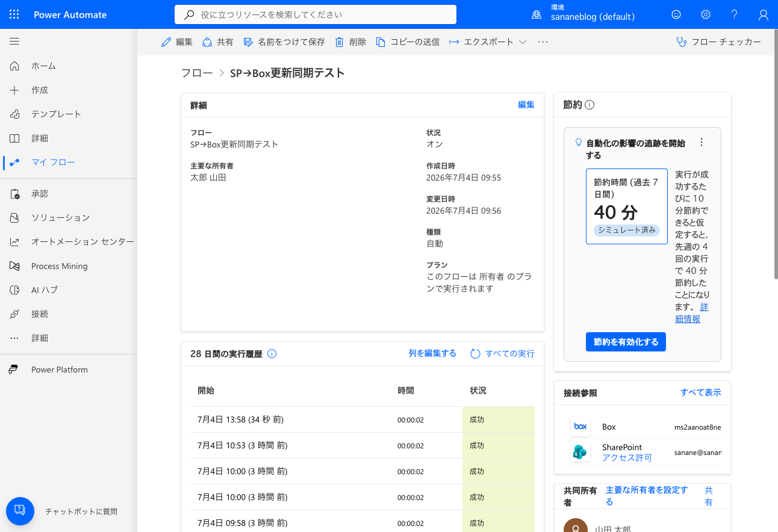The width and height of the screenshot is (778, 532).
Task: Click the 山田 太郎 co-owner avatar
Action: pos(576,525)
